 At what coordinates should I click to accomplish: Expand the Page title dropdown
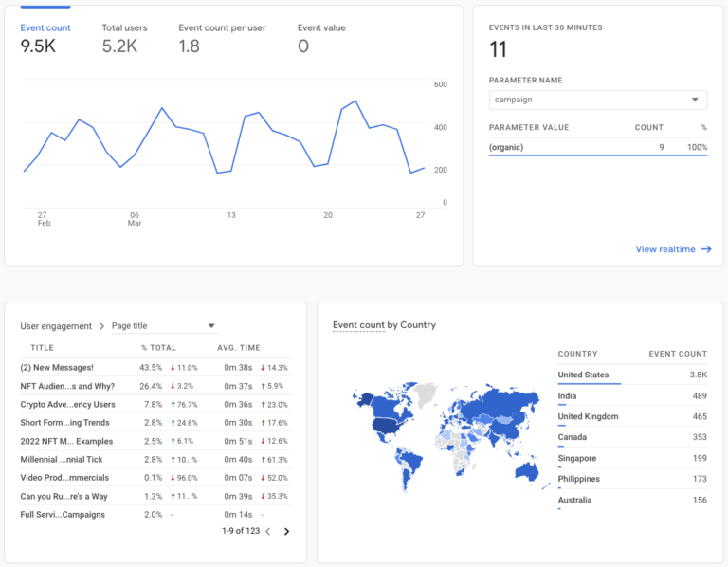coord(163,326)
